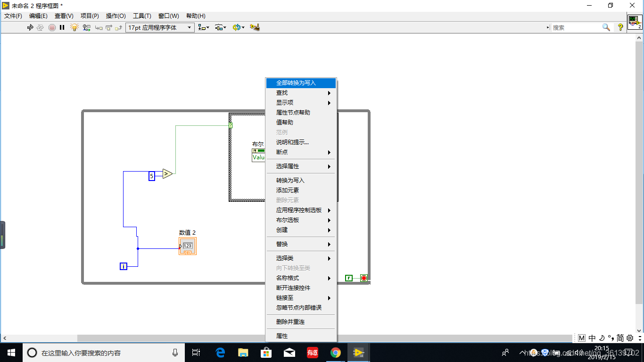Click the False boolean constant F
The image size is (644, 362).
(349, 278)
